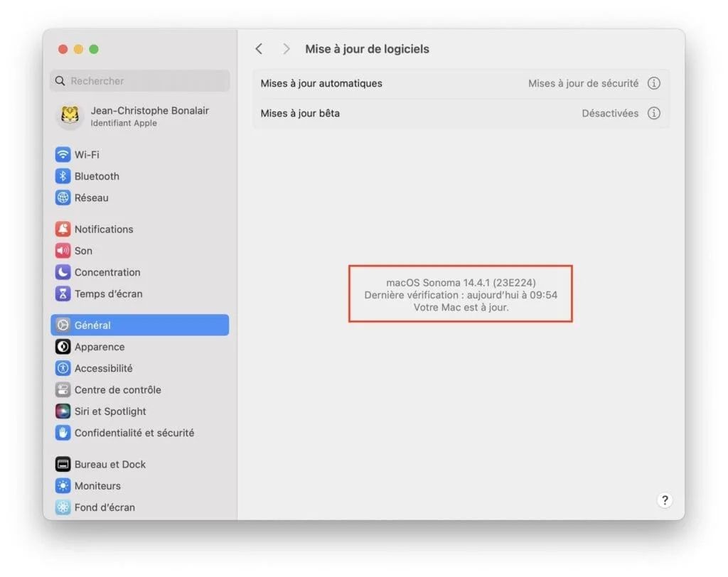Viewport: 728px width, 577px height.
Task: Select the Bluetooth icon in sidebar
Action: point(63,176)
